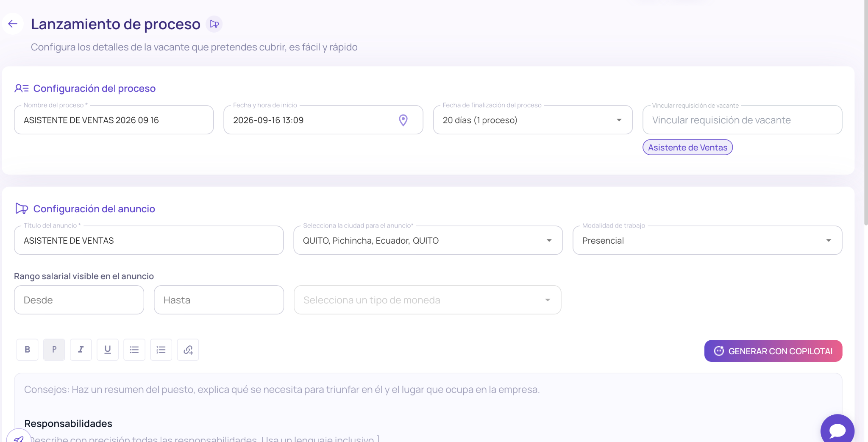Viewport: 868px width, 442px height.
Task: Open the Modalidad de trabajo dropdown
Action: coord(707,240)
